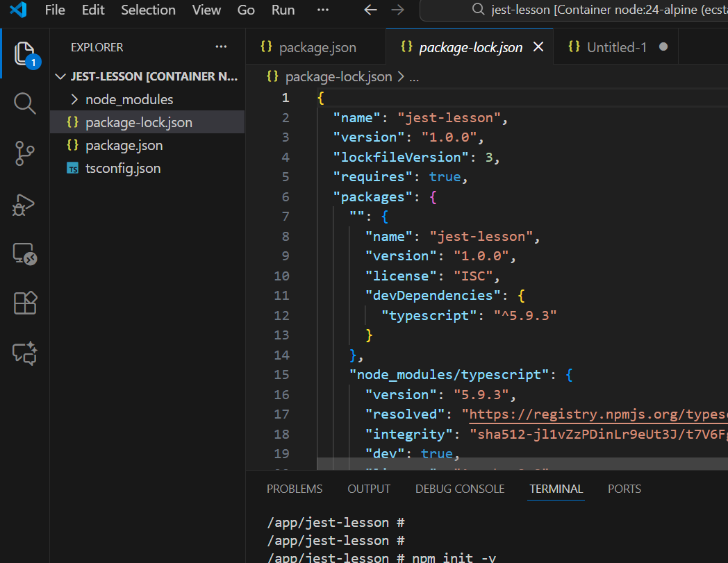Image resolution: width=728 pixels, height=563 pixels.
Task: Open the Explorer view in activity bar
Action: (24, 54)
